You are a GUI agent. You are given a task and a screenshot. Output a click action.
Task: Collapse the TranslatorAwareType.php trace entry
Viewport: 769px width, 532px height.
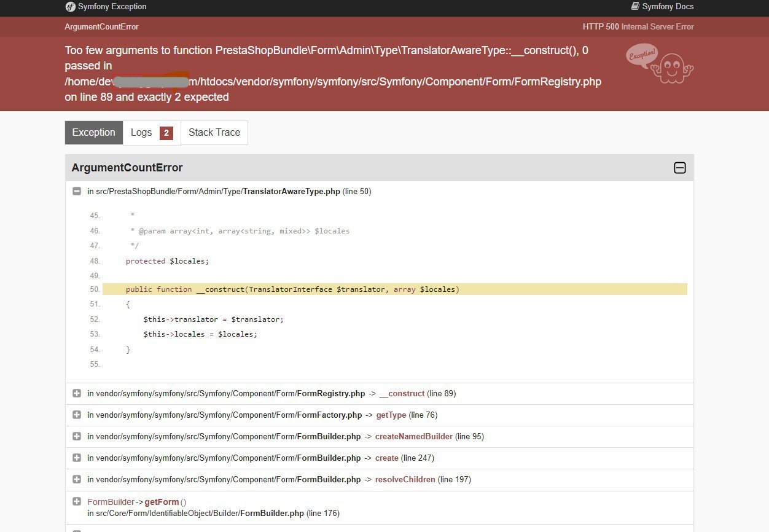point(77,191)
